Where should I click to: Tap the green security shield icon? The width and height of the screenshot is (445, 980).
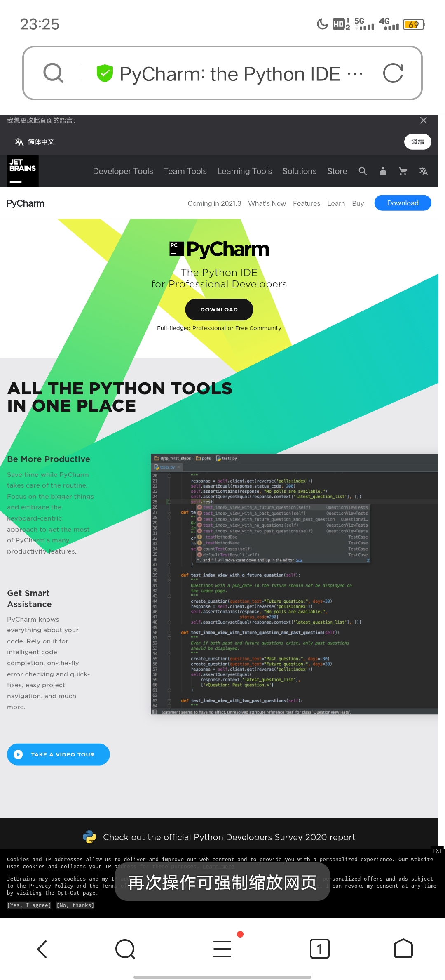click(x=105, y=73)
